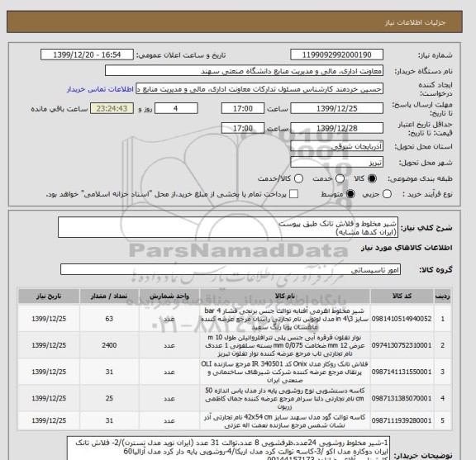Select the جزیی purchase type radio
This screenshot has width=476, height=460.
387,194
